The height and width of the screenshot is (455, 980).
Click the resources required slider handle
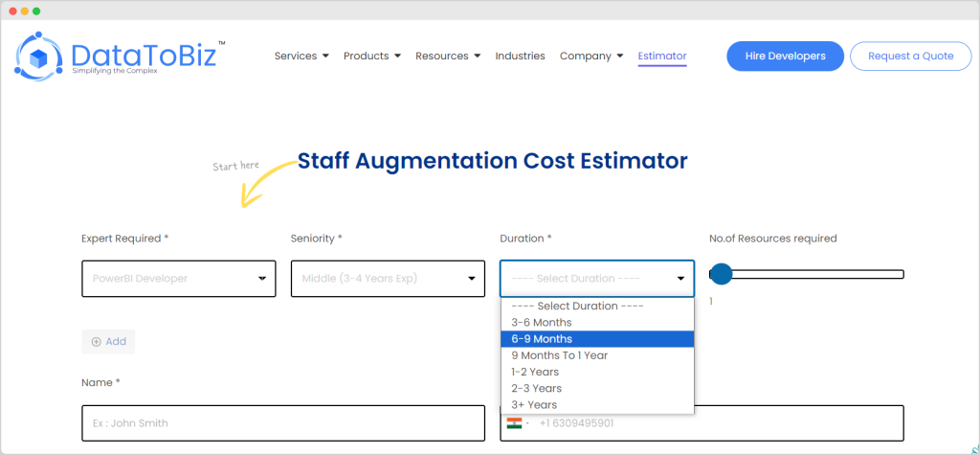721,275
